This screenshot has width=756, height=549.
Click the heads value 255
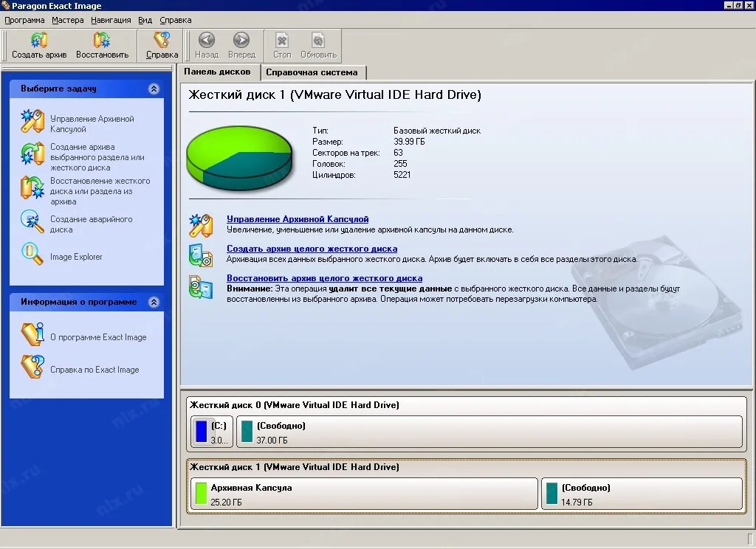point(400,164)
